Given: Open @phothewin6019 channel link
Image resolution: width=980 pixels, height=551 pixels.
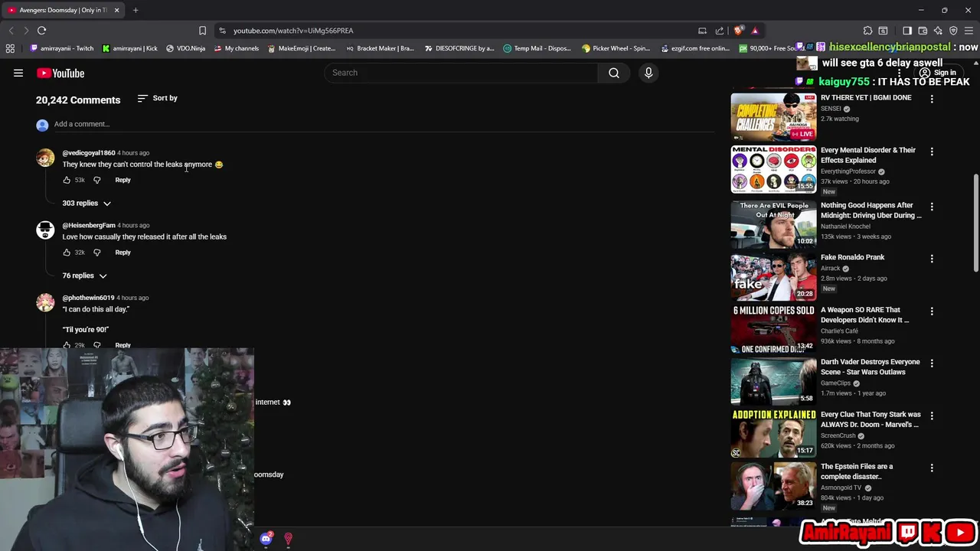Looking at the screenshot, I should click(88, 298).
